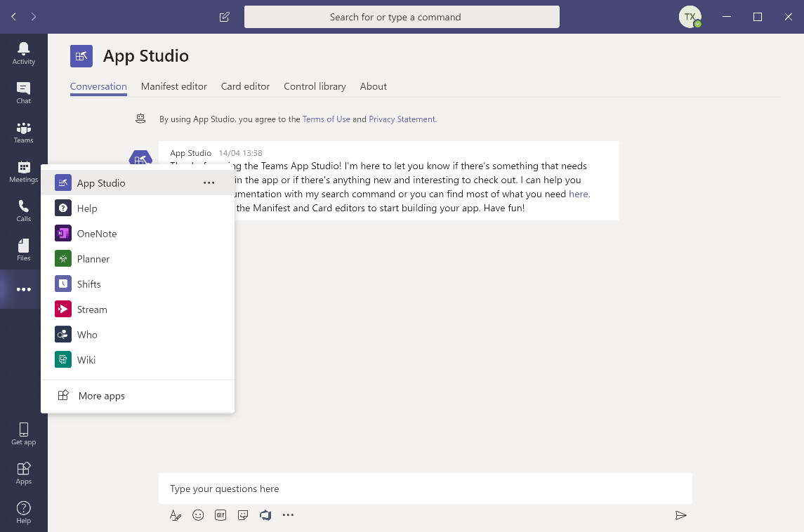Open Help from the apps flyout

tap(138, 208)
